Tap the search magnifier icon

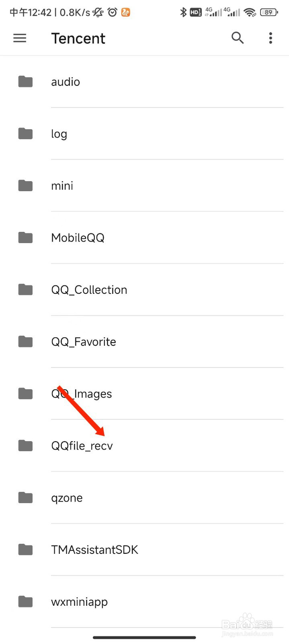pos(238,38)
